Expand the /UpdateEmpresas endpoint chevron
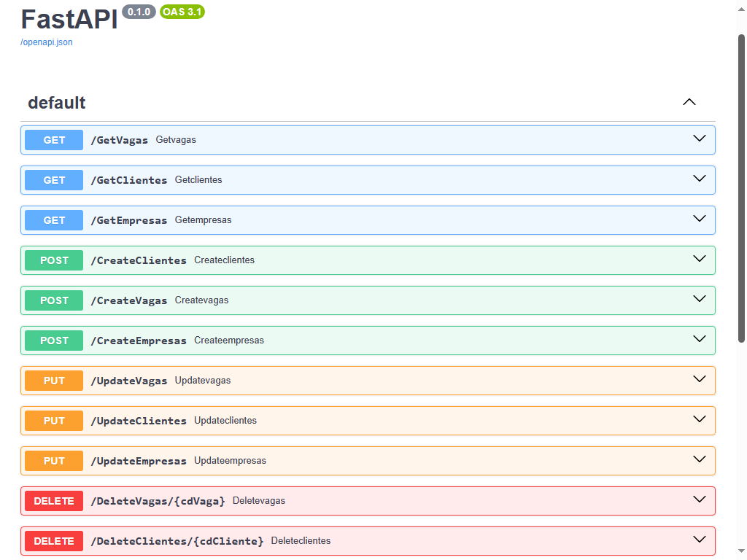This screenshot has height=560, width=747. (x=699, y=459)
